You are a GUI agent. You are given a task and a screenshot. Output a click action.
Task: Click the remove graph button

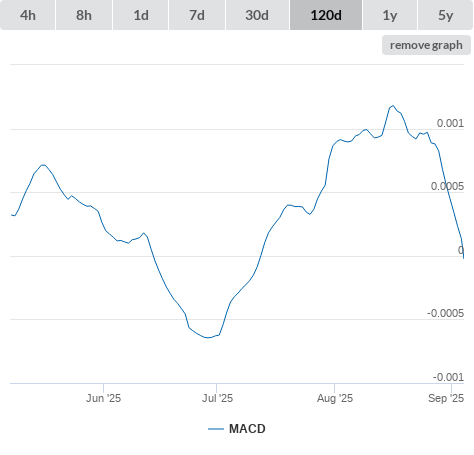(x=426, y=45)
